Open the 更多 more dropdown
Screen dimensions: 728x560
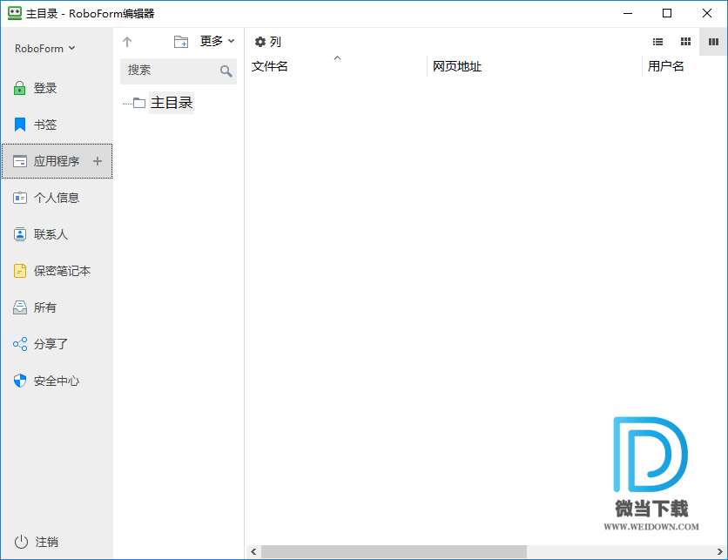point(218,41)
